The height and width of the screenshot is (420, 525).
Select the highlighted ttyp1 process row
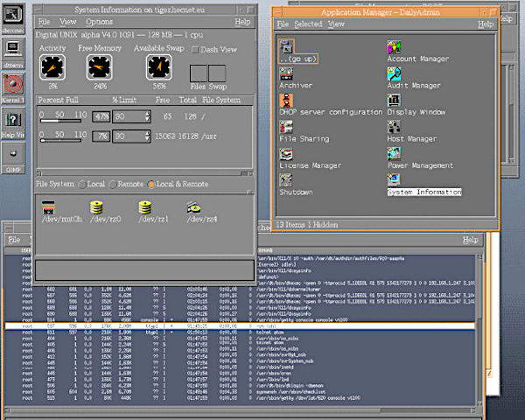point(240,325)
